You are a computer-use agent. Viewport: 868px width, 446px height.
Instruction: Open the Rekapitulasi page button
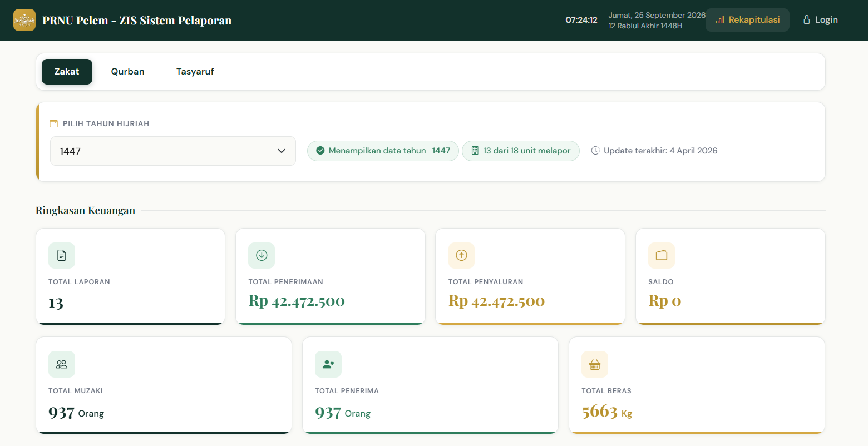pyautogui.click(x=747, y=20)
